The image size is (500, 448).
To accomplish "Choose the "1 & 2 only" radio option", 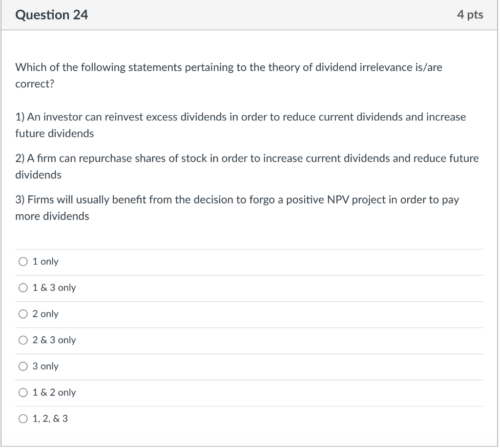I will [x=23, y=392].
